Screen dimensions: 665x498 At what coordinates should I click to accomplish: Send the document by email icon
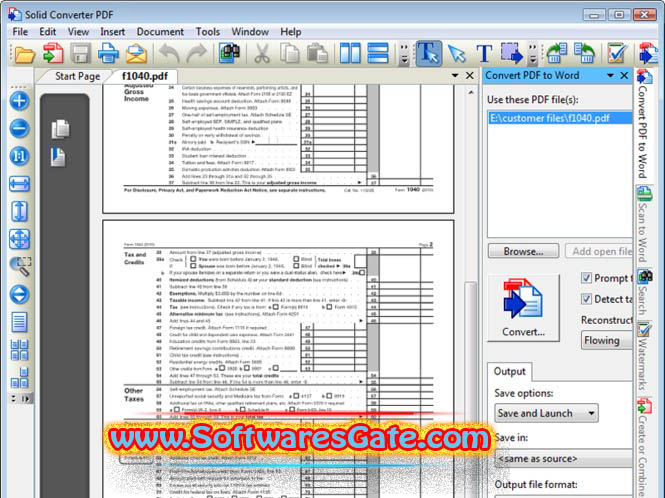point(137,54)
